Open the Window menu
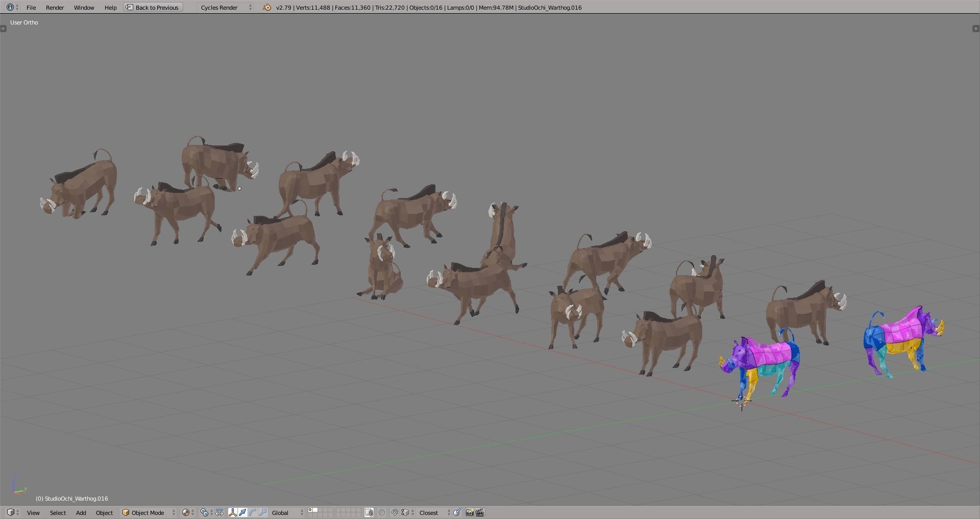 pos(84,8)
